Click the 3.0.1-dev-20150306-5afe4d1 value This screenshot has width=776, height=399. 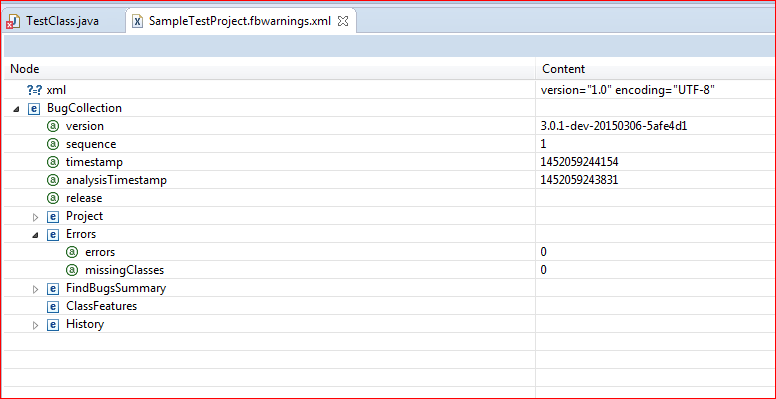[614, 126]
